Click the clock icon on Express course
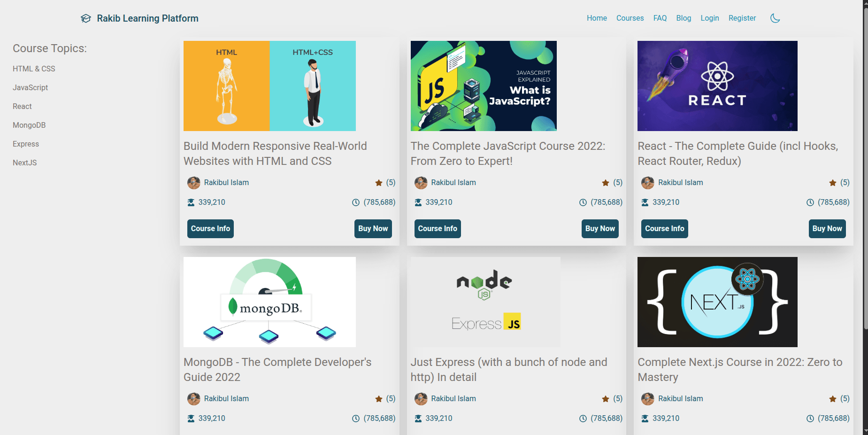 click(x=582, y=418)
